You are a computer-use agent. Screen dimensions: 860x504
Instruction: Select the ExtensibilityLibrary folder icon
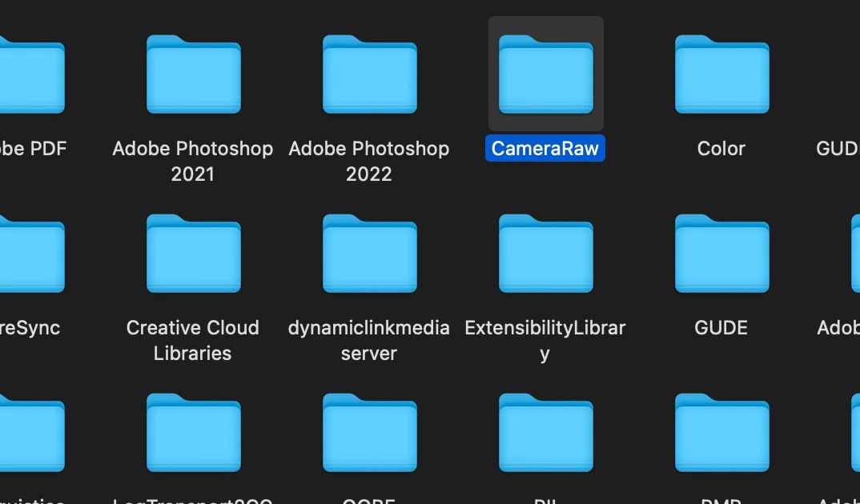[x=546, y=253]
